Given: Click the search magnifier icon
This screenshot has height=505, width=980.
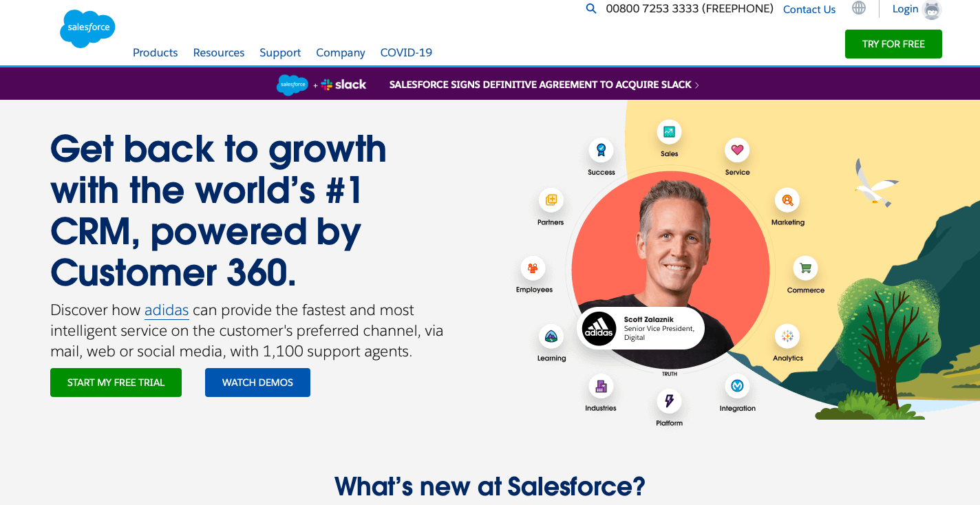Looking at the screenshot, I should [590, 9].
